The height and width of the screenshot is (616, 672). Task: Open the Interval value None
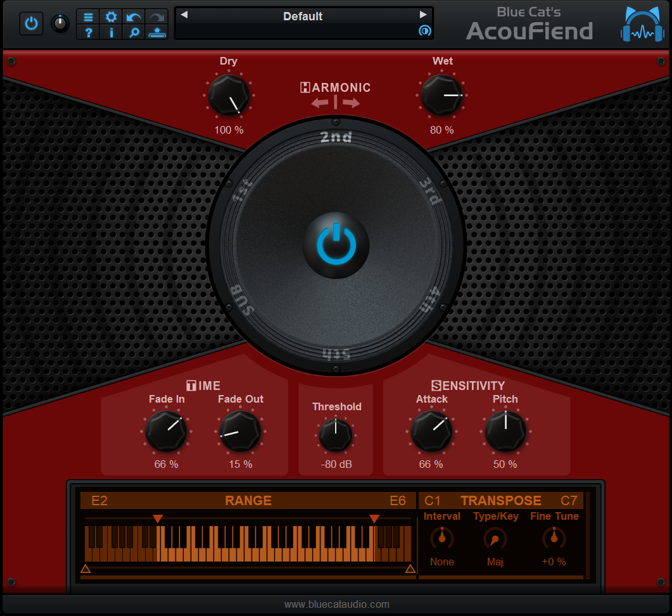[x=442, y=562]
